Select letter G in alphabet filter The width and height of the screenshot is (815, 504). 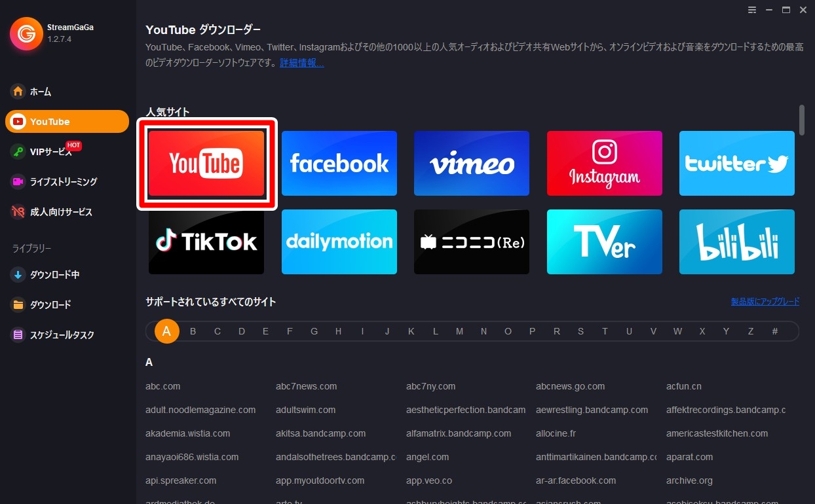click(314, 331)
